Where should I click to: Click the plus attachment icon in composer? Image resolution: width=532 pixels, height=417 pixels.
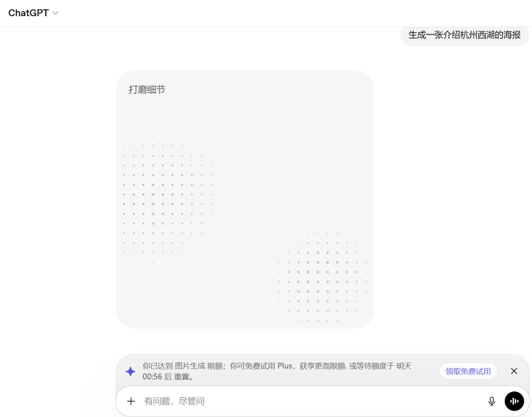pos(131,401)
